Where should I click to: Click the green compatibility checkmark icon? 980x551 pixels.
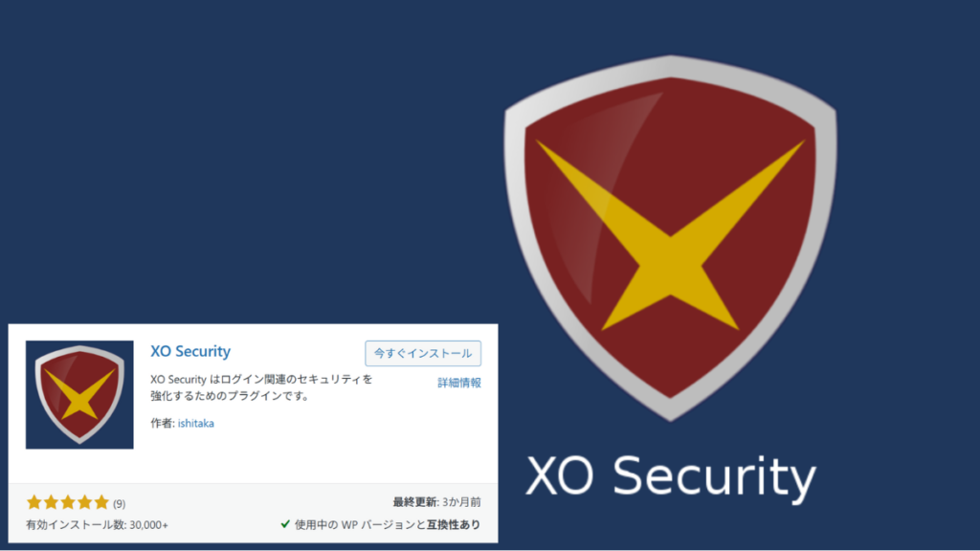pyautogui.click(x=285, y=524)
